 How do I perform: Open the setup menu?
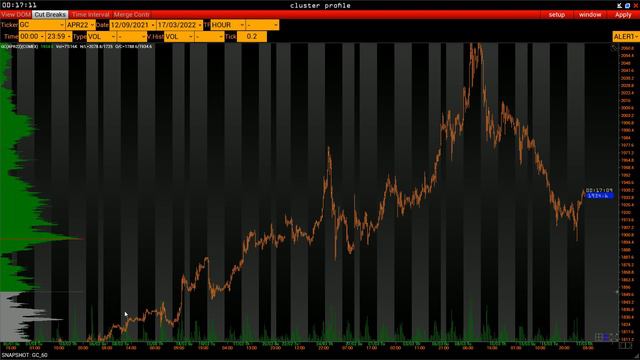tap(556, 15)
